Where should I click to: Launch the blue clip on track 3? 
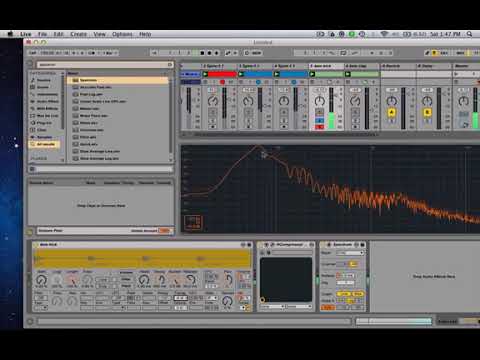(x=241, y=74)
